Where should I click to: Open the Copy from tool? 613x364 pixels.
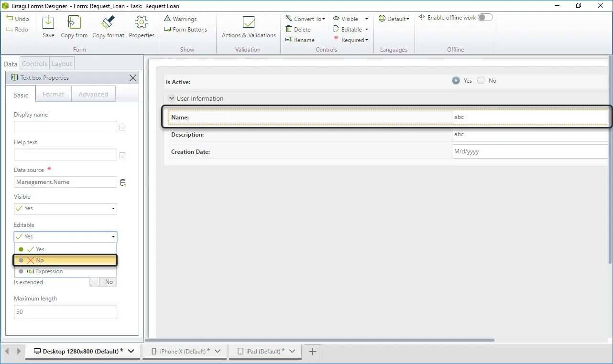point(74,27)
